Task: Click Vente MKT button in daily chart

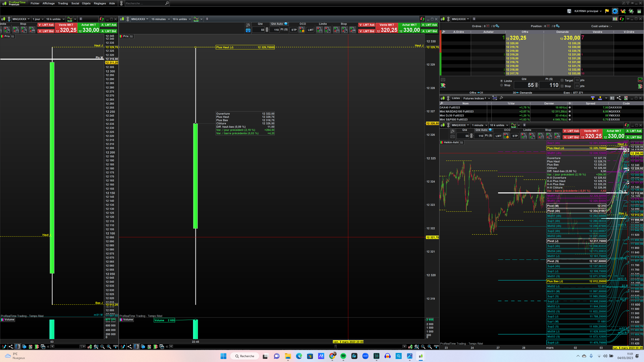Action: point(66,28)
